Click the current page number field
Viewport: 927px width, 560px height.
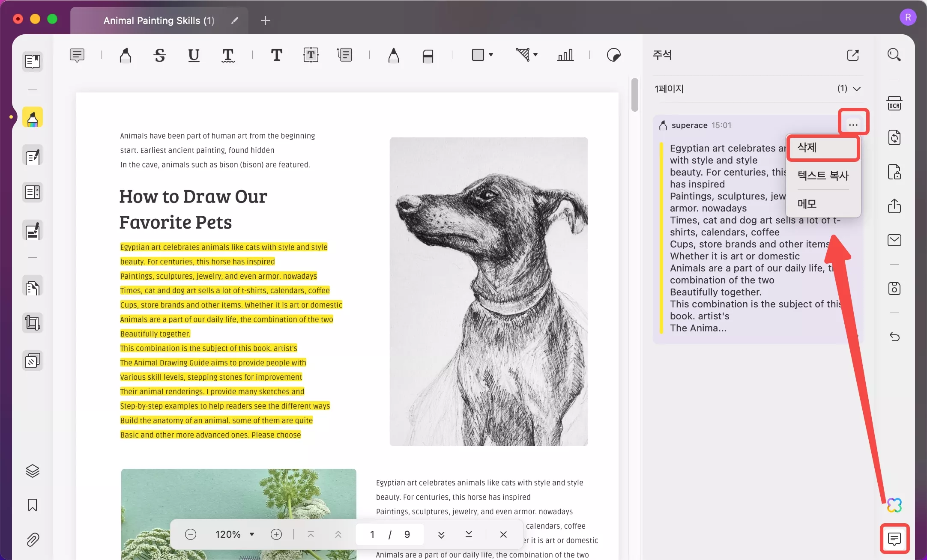pyautogui.click(x=372, y=534)
